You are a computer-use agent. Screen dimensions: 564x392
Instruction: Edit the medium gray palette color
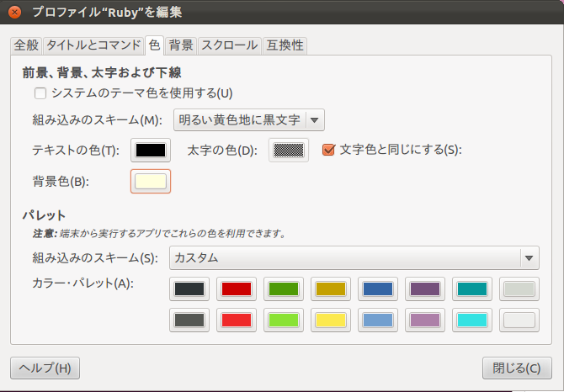pos(189,320)
